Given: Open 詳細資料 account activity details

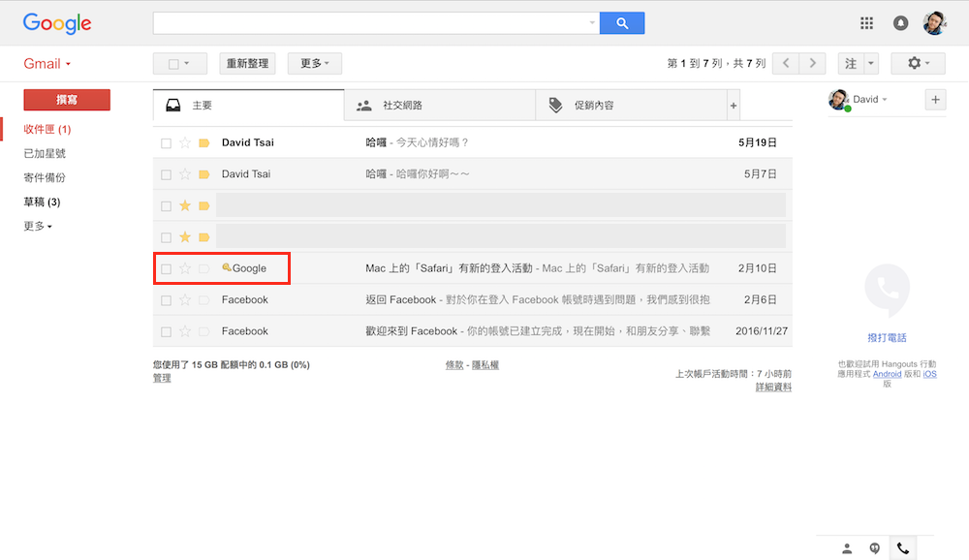Looking at the screenshot, I should click(x=773, y=388).
